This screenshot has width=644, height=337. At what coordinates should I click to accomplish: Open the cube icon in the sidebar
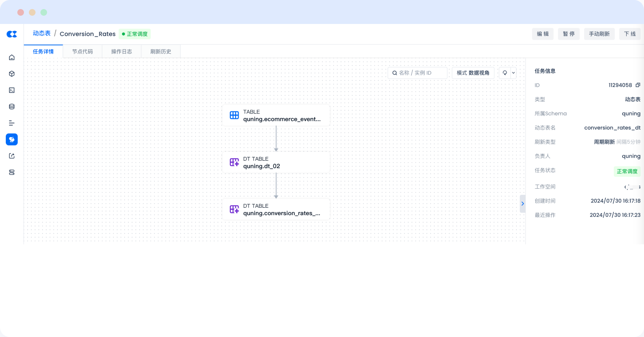(x=12, y=74)
